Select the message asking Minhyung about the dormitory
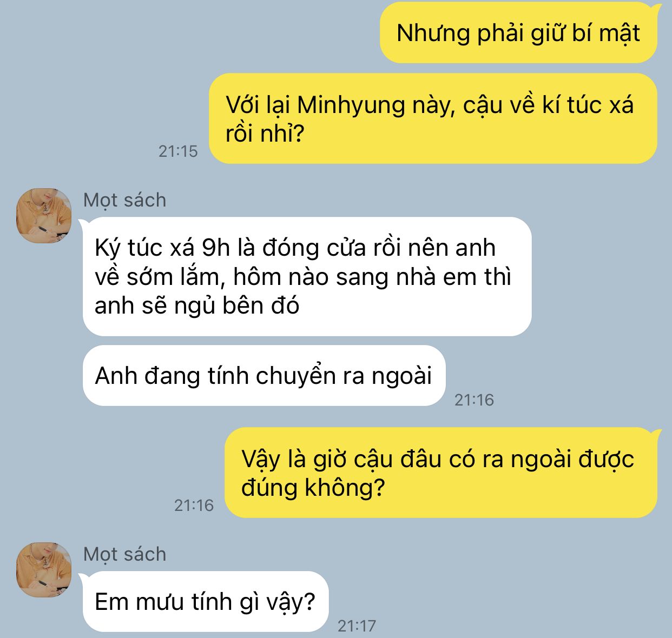This screenshot has height=638, width=672. (x=433, y=118)
